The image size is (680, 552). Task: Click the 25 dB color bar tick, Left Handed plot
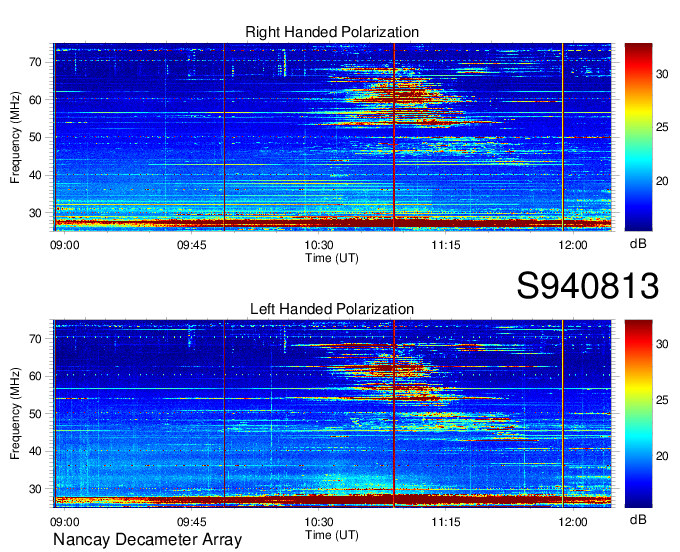[x=662, y=400]
